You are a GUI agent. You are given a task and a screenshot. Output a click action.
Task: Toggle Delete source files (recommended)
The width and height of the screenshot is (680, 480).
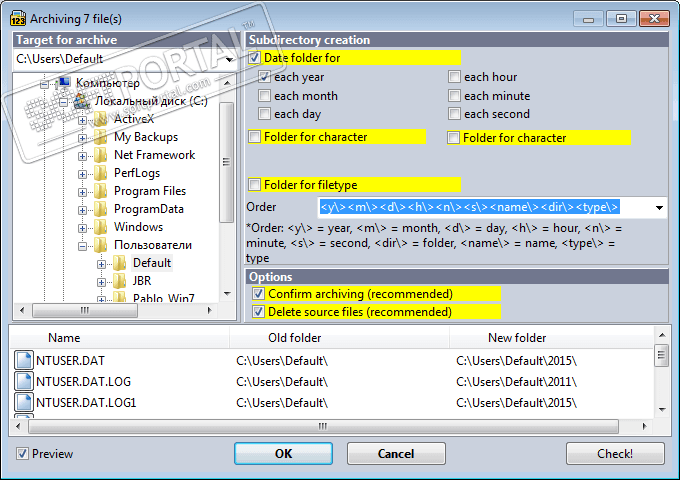pos(258,312)
